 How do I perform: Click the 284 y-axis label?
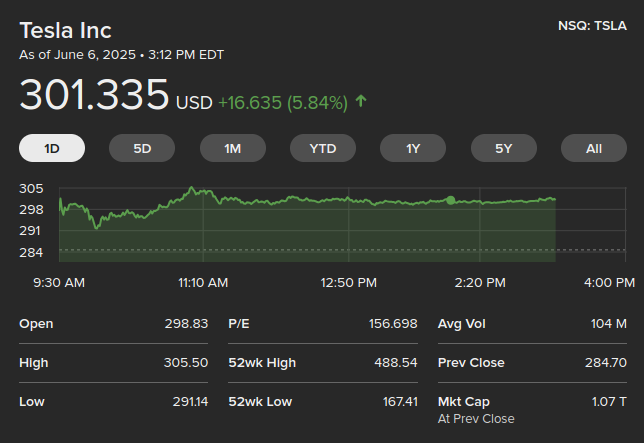click(x=31, y=252)
